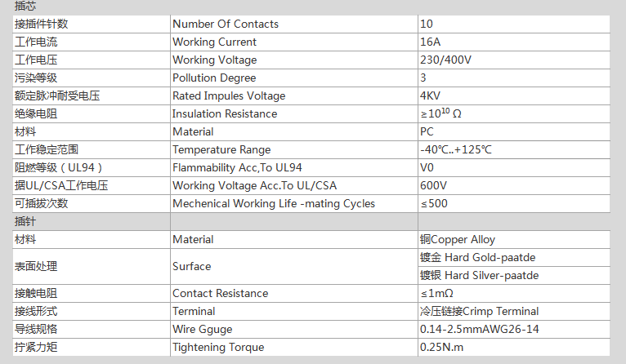The width and height of the screenshot is (626, 364).
Task: Select the "600V" value cell
Action: [x=433, y=185]
